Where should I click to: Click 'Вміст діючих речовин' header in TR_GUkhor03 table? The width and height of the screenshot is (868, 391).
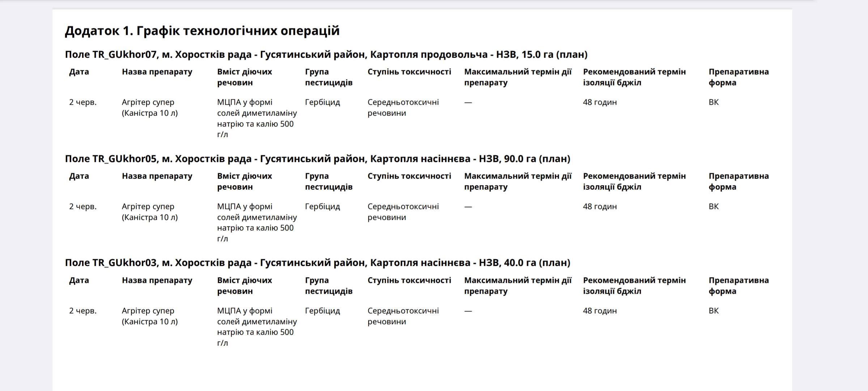[244, 286]
